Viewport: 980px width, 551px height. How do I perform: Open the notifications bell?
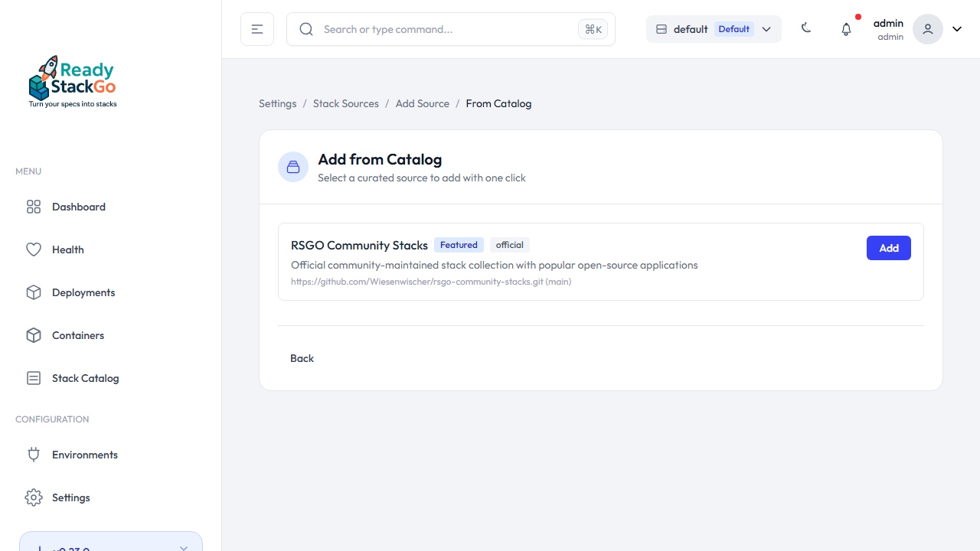pyautogui.click(x=846, y=29)
